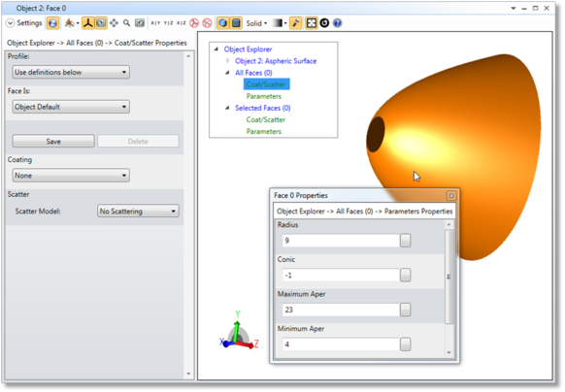The width and height of the screenshot is (565, 392).
Task: Click the button beside Radius field
Action: (406, 241)
